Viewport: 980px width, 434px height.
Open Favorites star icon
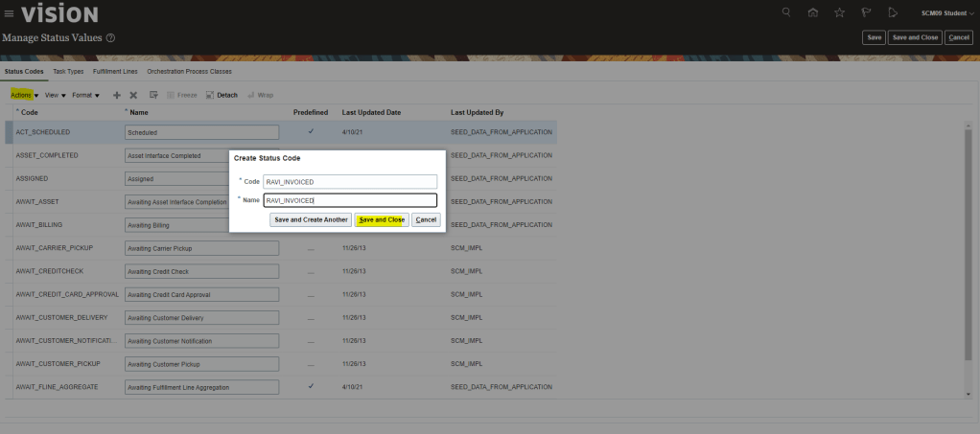(x=840, y=12)
